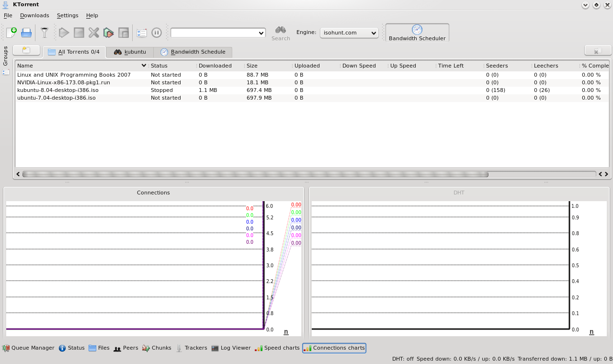Click the 'n' label under DHT chart
This screenshot has height=364, width=613.
(591, 331)
